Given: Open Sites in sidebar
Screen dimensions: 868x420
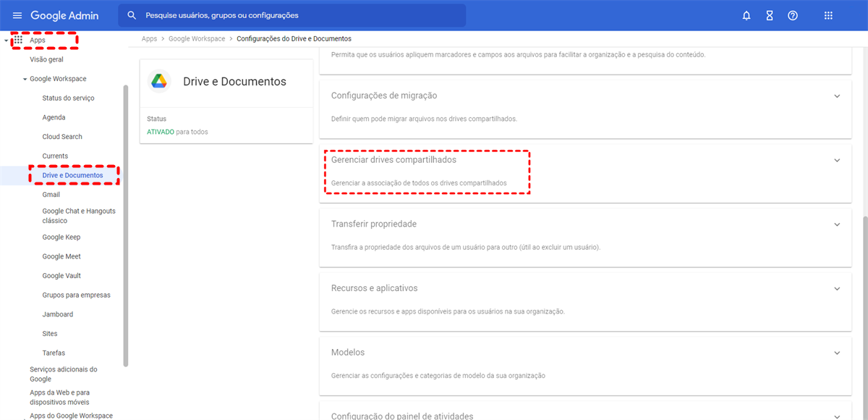Looking at the screenshot, I should point(50,333).
